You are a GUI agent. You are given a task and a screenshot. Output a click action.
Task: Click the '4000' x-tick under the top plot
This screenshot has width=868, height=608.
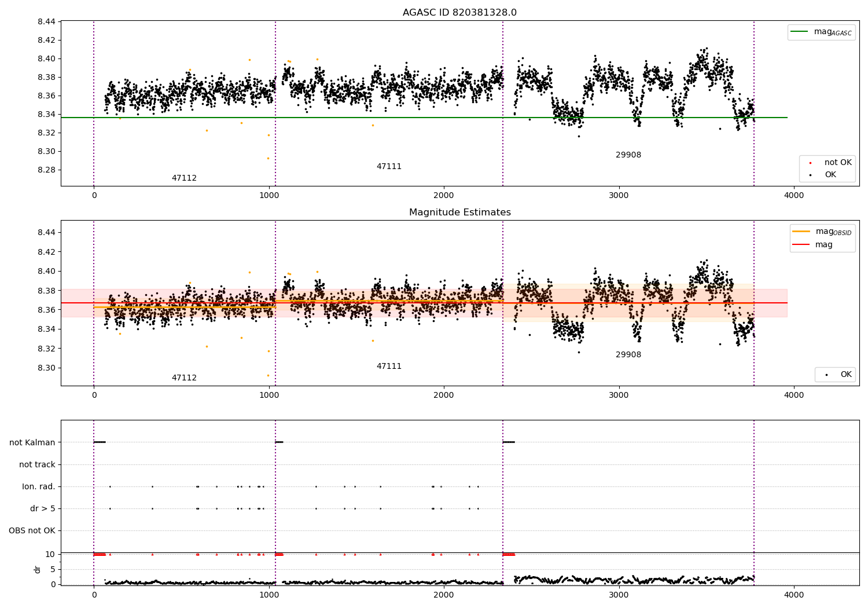pyautogui.click(x=794, y=196)
